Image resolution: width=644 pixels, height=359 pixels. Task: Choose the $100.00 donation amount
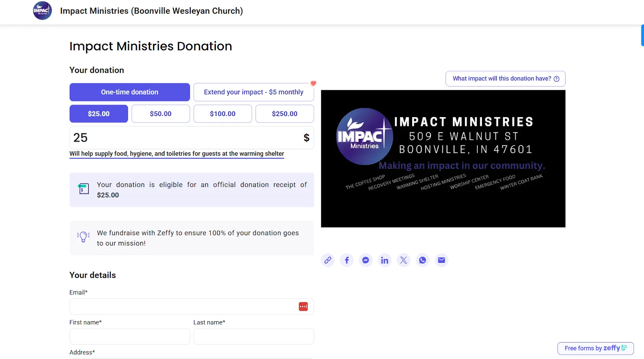[223, 114]
